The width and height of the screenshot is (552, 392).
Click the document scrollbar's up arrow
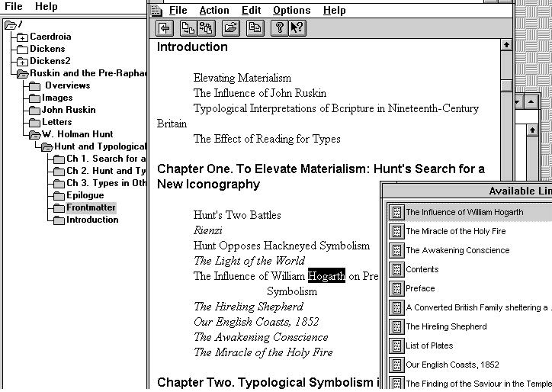point(506,45)
